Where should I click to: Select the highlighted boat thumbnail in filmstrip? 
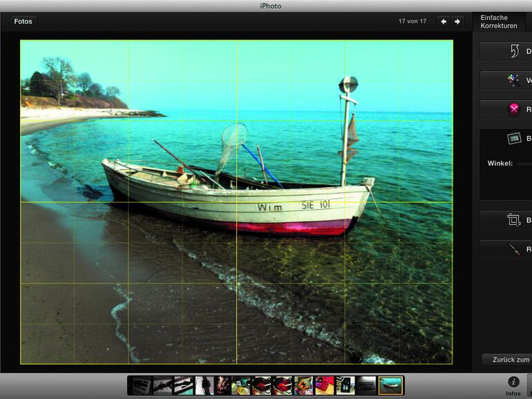(x=390, y=385)
